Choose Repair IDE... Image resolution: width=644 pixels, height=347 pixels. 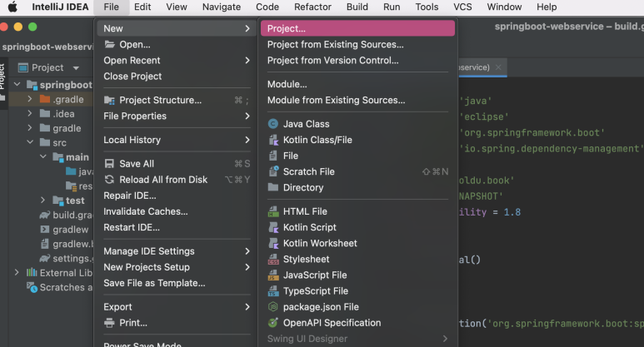click(176, 196)
